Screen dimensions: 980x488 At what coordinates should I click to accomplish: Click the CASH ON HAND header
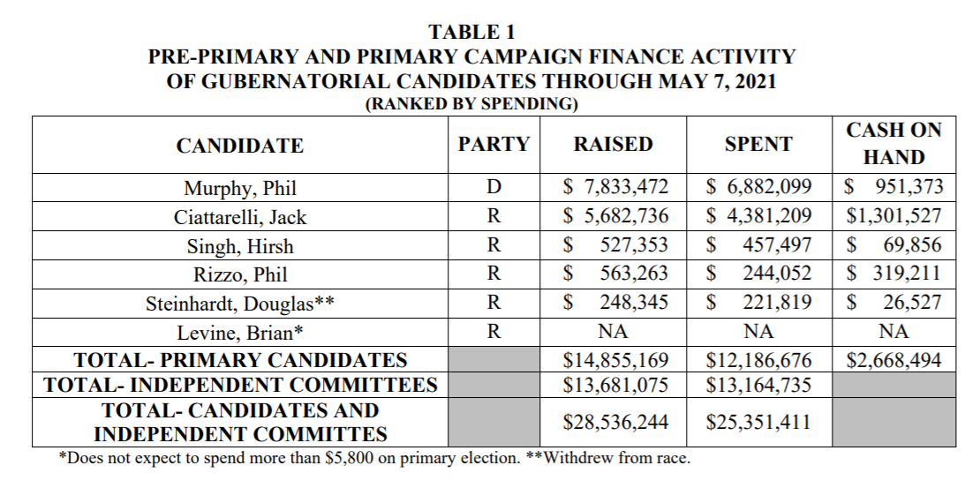(x=893, y=144)
